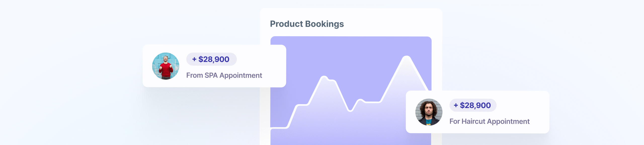Click the flat plateau before the tallest peak
This screenshot has height=145, width=644.
pos(372,102)
